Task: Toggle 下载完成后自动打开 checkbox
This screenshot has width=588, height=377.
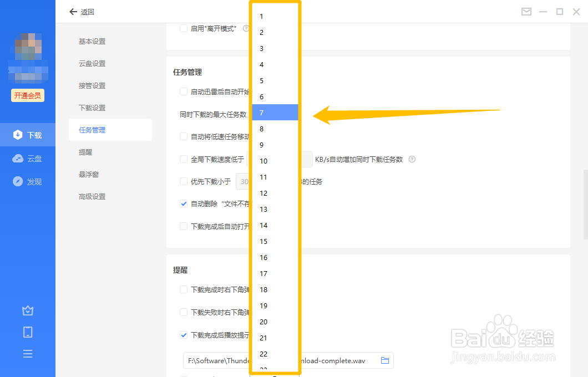Action: coord(184,226)
